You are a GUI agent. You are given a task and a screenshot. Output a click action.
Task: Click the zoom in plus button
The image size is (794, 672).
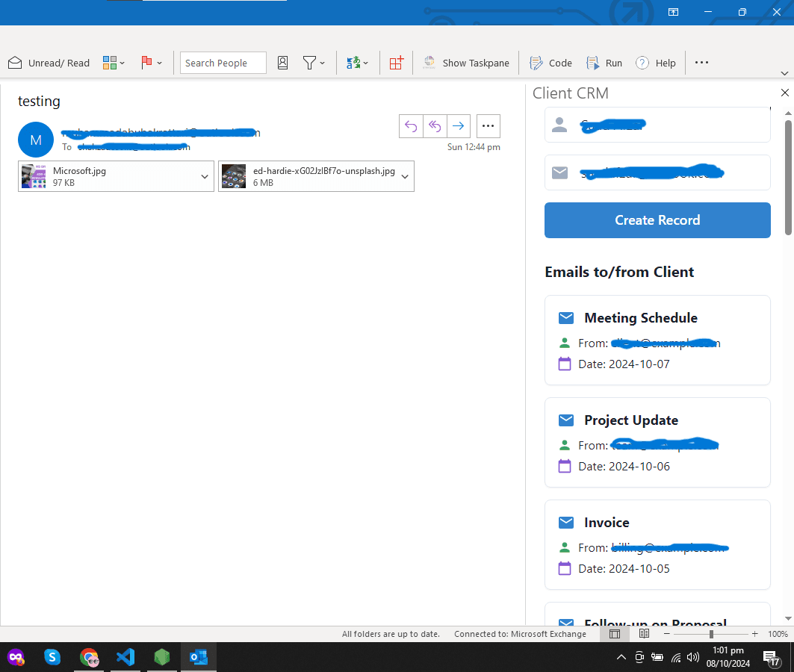(755, 634)
